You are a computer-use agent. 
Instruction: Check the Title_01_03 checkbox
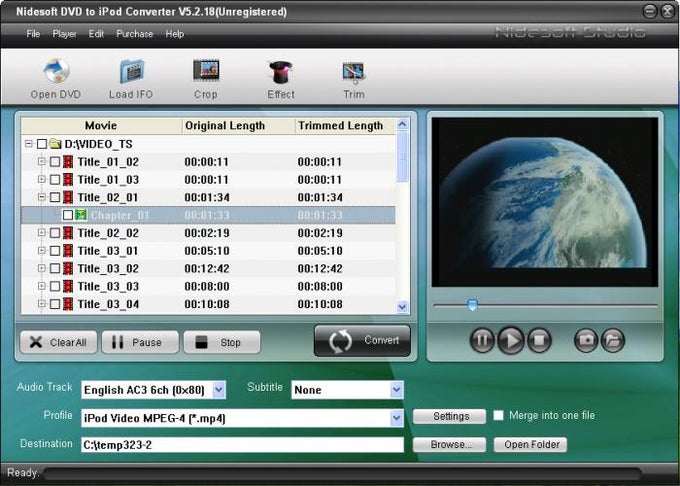(55, 179)
